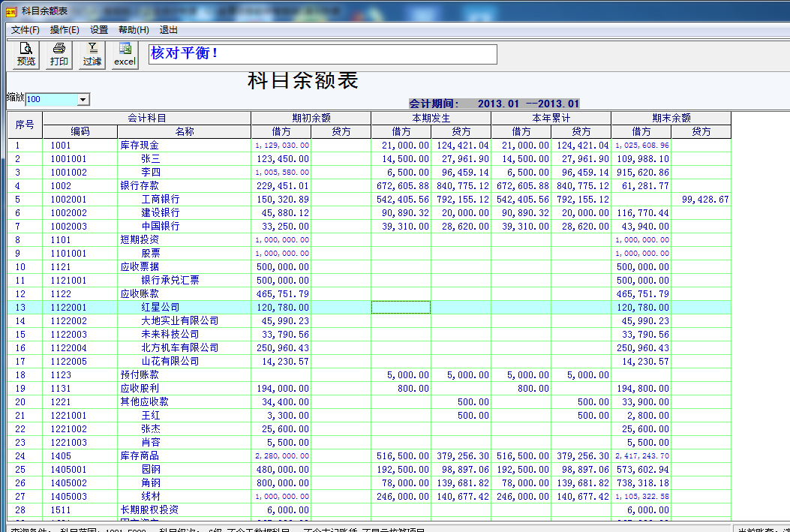
Task: Export the table with the excel icon
Action: click(x=125, y=55)
